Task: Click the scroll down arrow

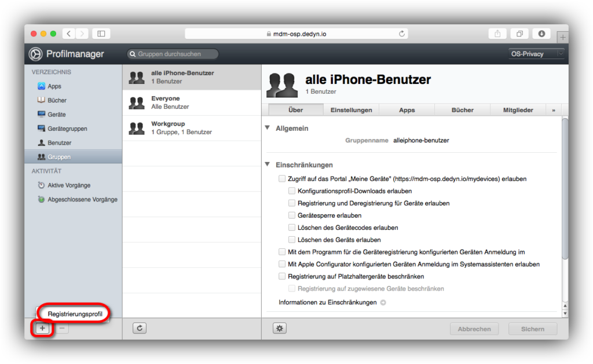Action: point(565,313)
